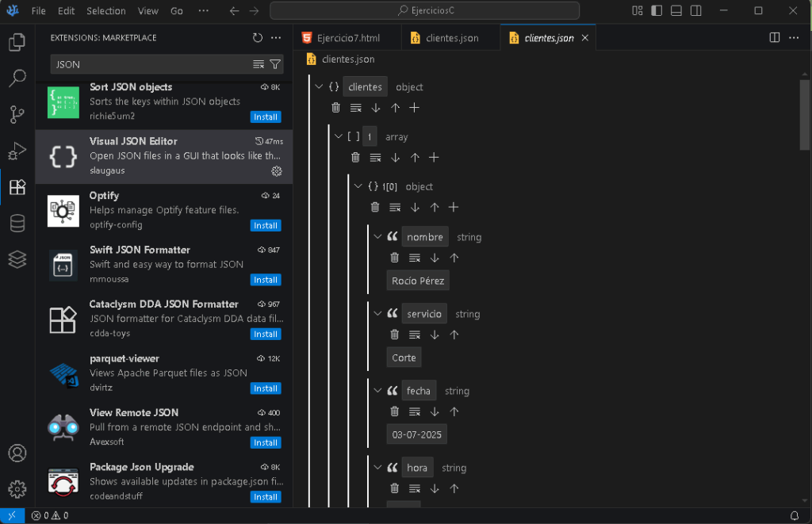This screenshot has width=812, height=524.
Task: Collapse the clientes object node
Action: click(319, 86)
